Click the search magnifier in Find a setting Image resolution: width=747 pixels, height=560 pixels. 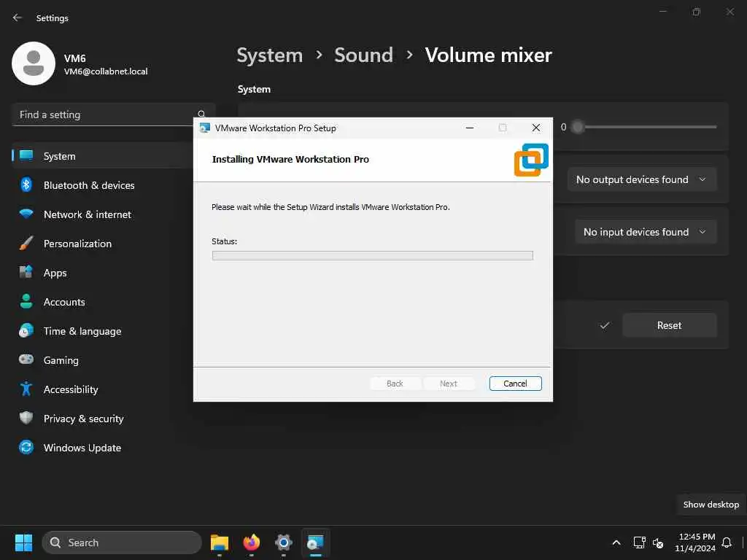coord(201,114)
